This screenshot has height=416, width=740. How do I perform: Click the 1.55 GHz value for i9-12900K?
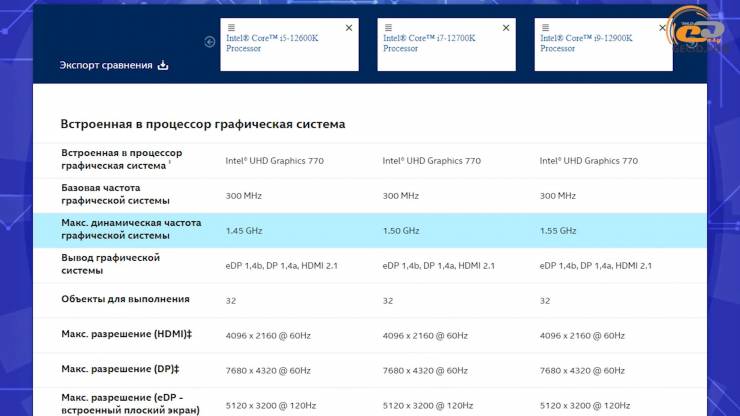pyautogui.click(x=558, y=230)
